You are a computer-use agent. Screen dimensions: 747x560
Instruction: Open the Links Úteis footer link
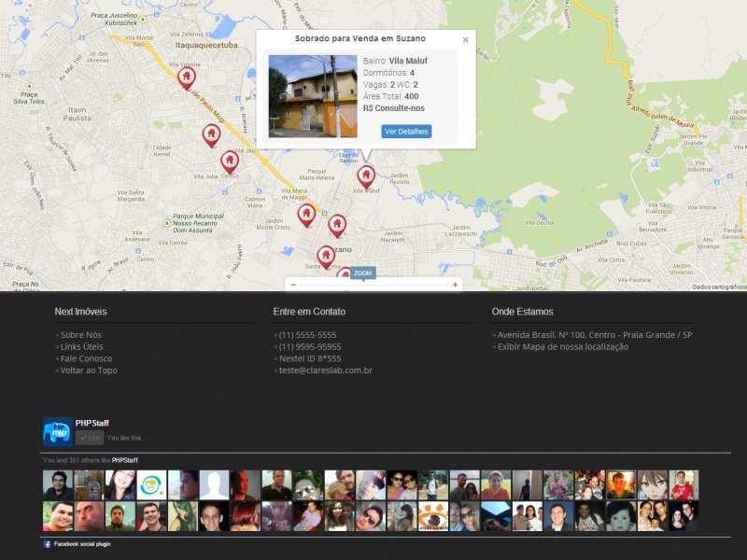pyautogui.click(x=81, y=346)
